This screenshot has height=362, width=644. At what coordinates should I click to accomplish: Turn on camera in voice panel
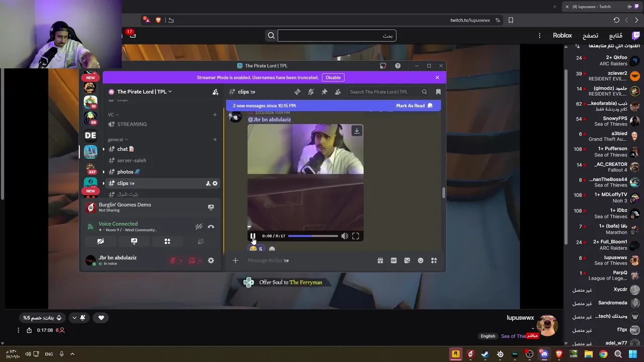[101, 241]
